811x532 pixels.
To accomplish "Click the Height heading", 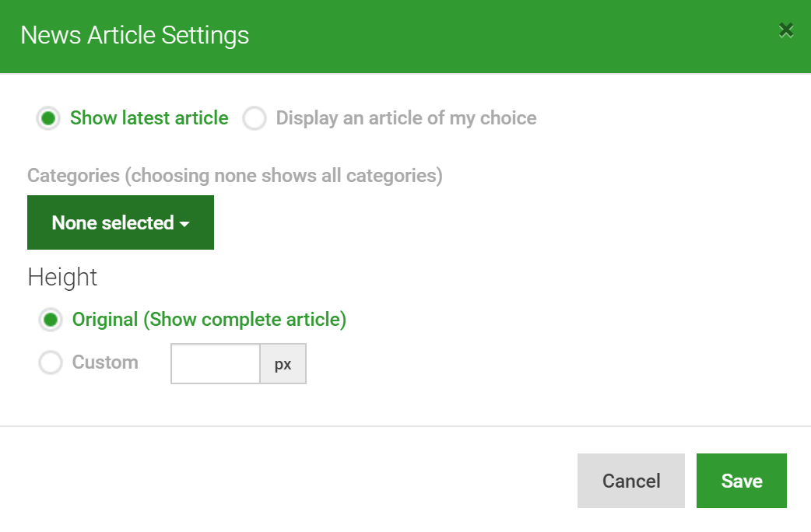I will point(62,277).
